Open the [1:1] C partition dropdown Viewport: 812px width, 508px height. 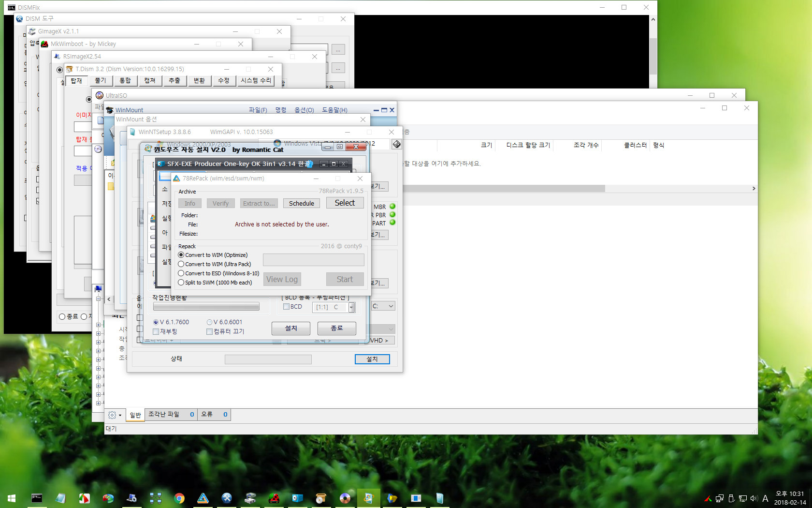pyautogui.click(x=351, y=307)
